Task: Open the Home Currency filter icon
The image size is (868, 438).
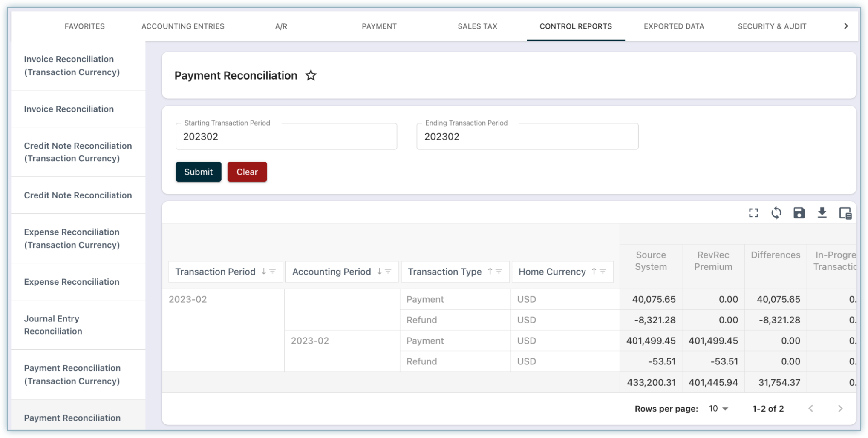Action: pos(603,272)
